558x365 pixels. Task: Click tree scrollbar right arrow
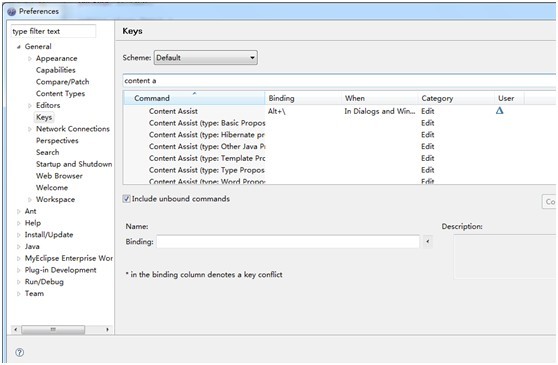pos(107,329)
